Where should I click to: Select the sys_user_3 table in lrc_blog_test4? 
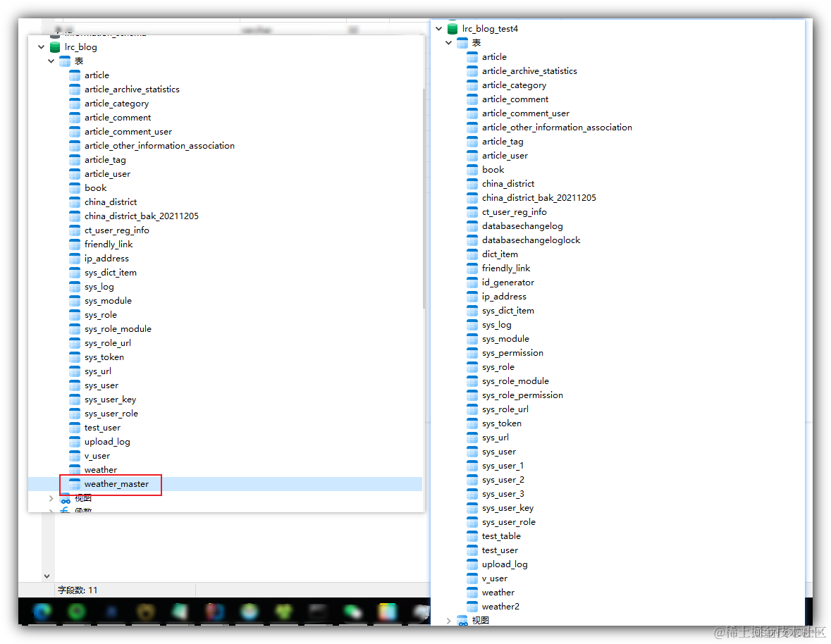pos(503,494)
